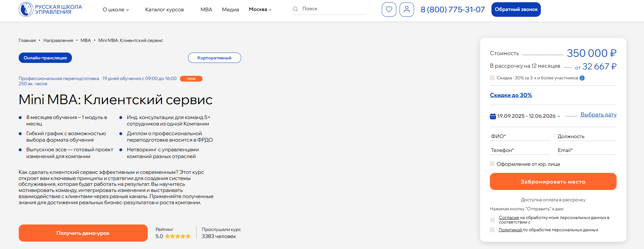Click "Выбрать дату" link
644x249 pixels.
599,115
